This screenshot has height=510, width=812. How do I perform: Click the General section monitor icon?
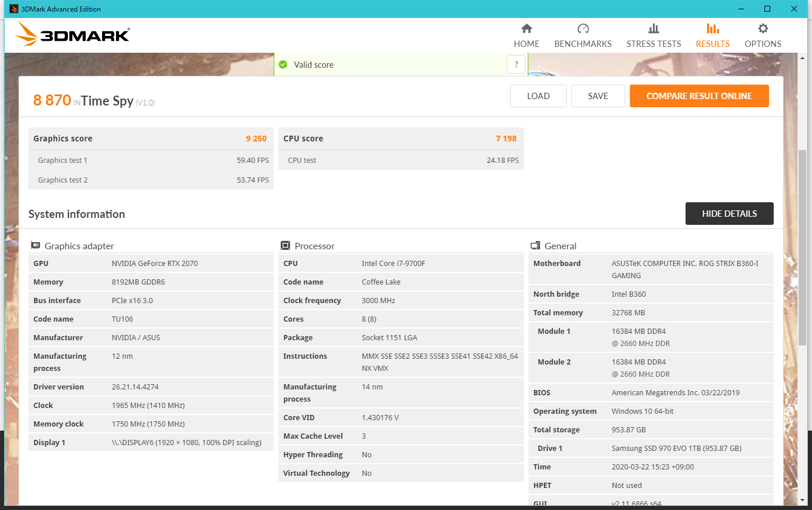pos(535,246)
